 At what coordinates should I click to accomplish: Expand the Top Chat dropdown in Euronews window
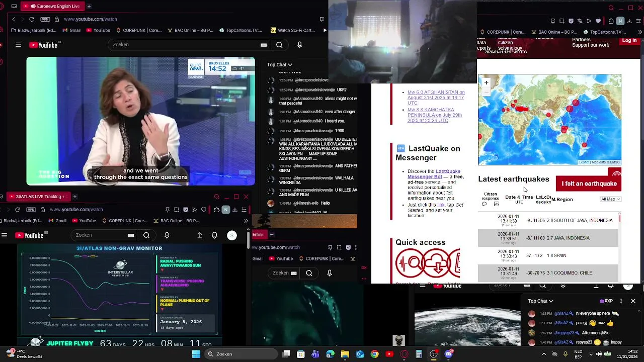click(279, 64)
